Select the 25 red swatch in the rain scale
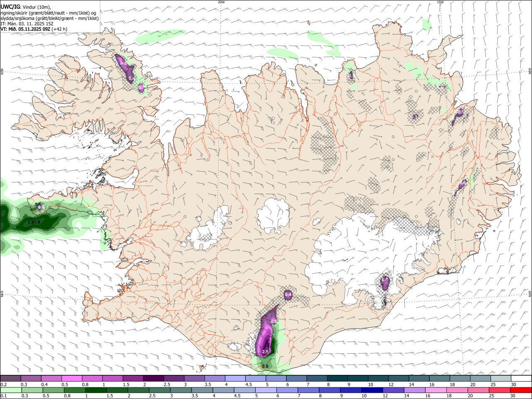Viewport: 532px width, 399px height. point(500,390)
